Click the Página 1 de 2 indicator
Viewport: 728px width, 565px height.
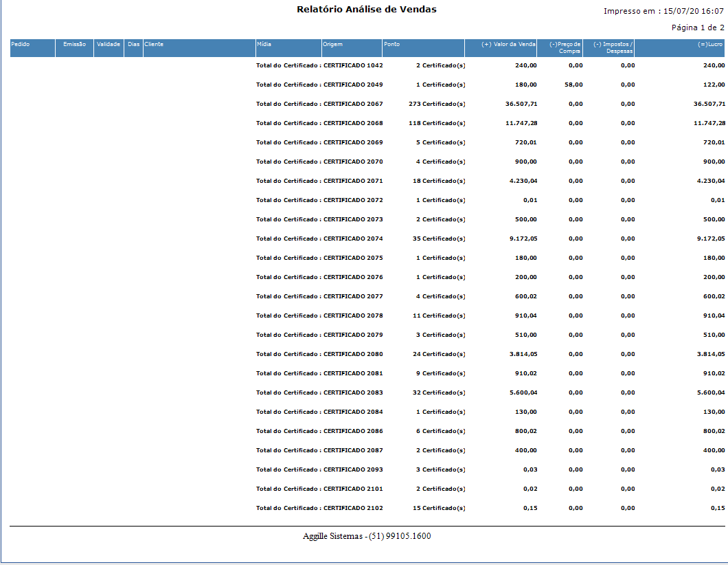pyautogui.click(x=697, y=28)
